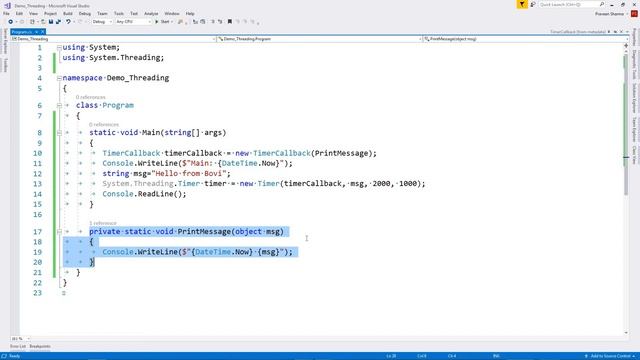Click TimerCallback type name on line 10
The width and height of the screenshot is (640, 360).
point(131,153)
